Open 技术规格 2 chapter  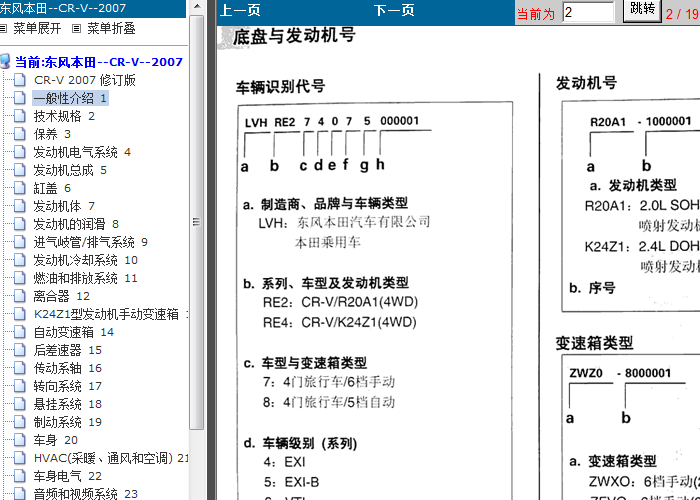pos(64,117)
